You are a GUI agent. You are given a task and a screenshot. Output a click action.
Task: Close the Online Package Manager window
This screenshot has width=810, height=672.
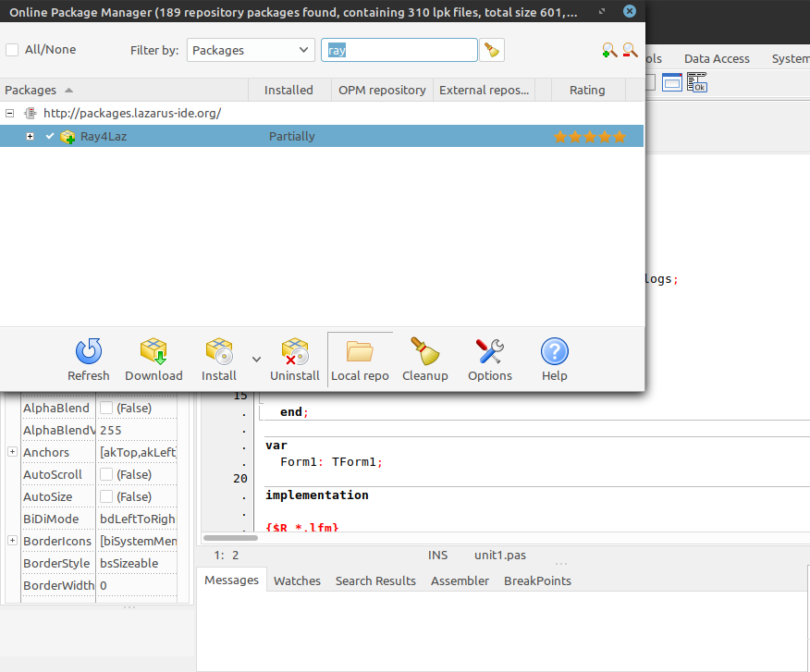(x=629, y=11)
